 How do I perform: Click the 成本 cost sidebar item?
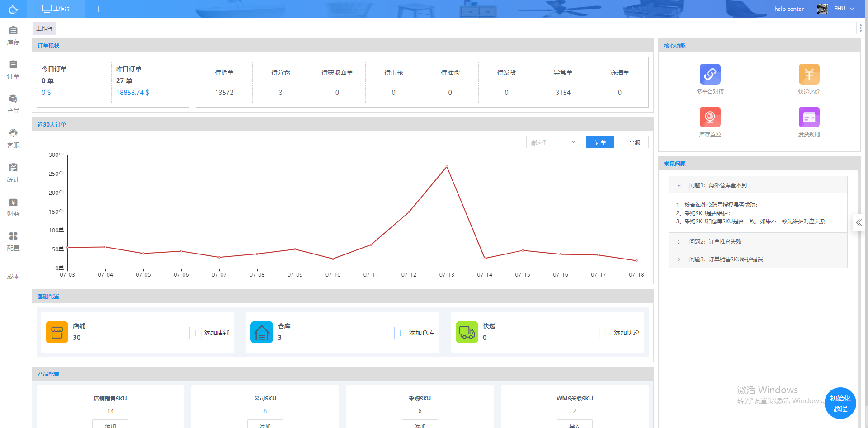[x=13, y=277]
